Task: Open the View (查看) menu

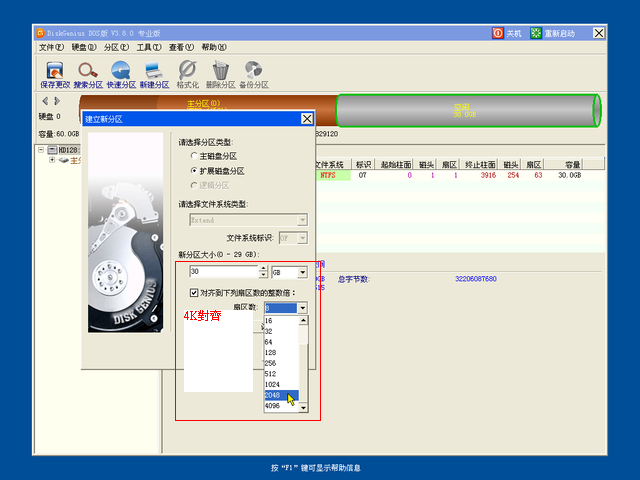Action: point(182,47)
